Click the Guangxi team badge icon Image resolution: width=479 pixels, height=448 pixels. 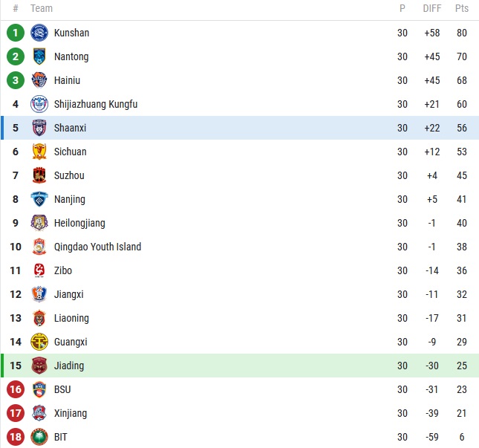pos(39,342)
